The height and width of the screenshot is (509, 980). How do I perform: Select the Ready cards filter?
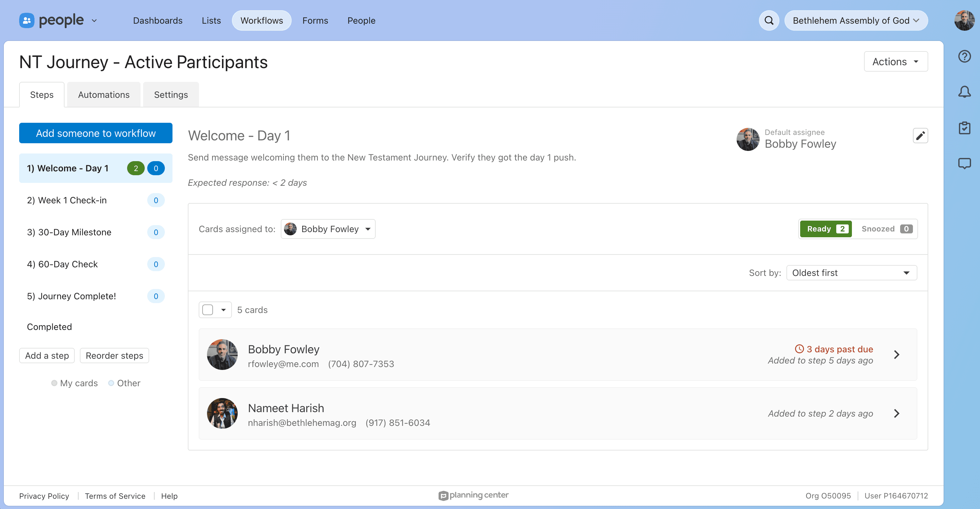826,229
